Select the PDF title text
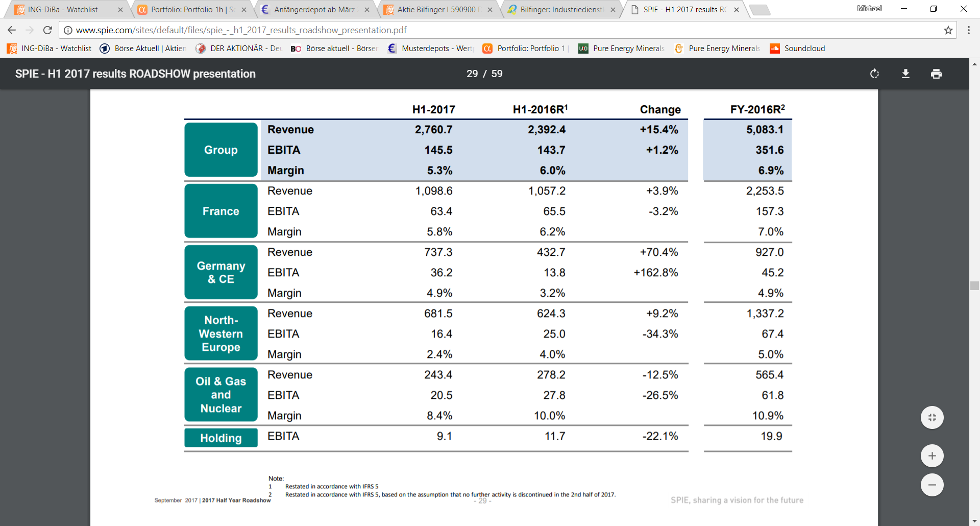The height and width of the screenshot is (526, 980). click(135, 74)
